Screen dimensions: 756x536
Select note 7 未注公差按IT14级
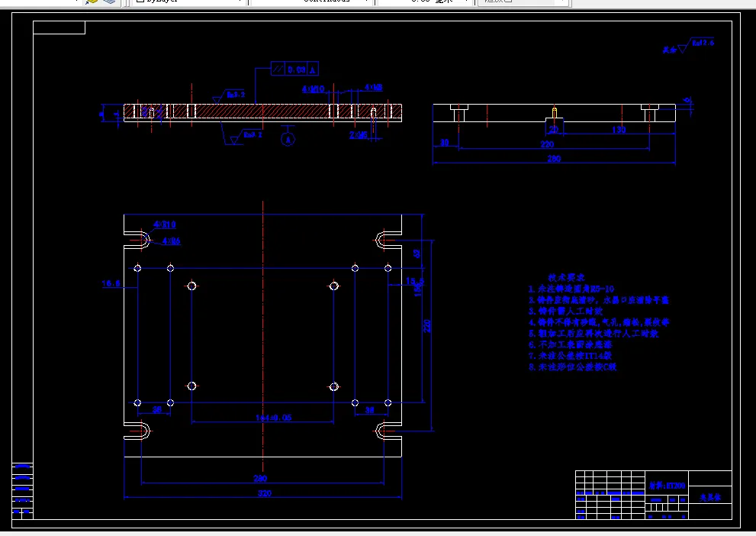[571, 356]
